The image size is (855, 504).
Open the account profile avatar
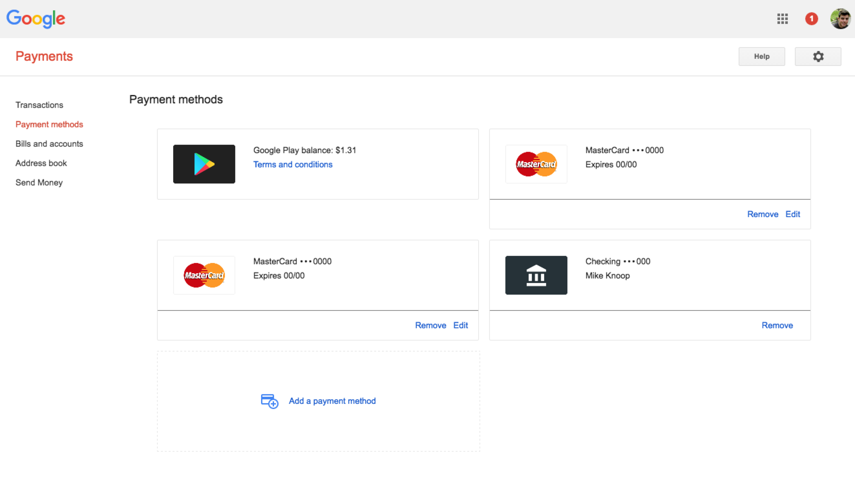840,19
